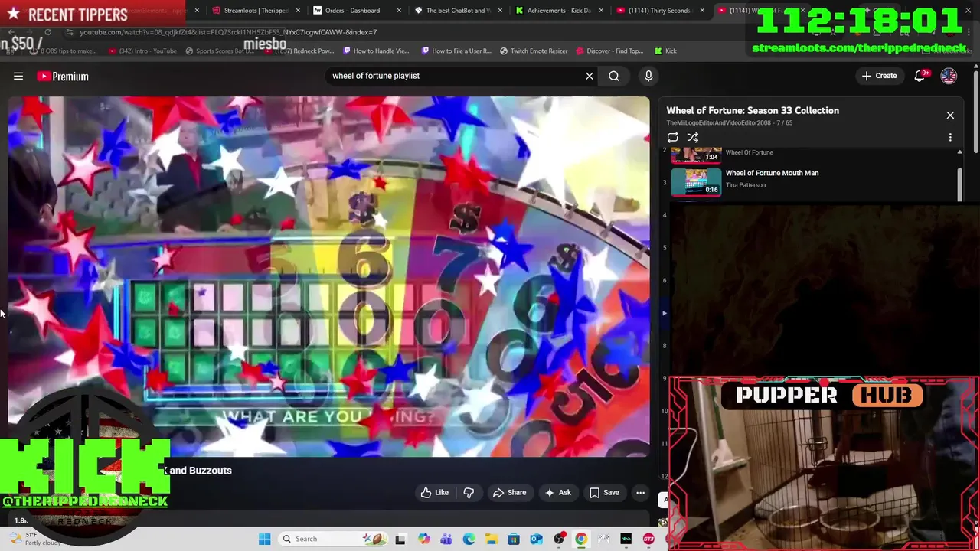Clear the search box with the X icon
980x551 pixels.
click(x=590, y=76)
